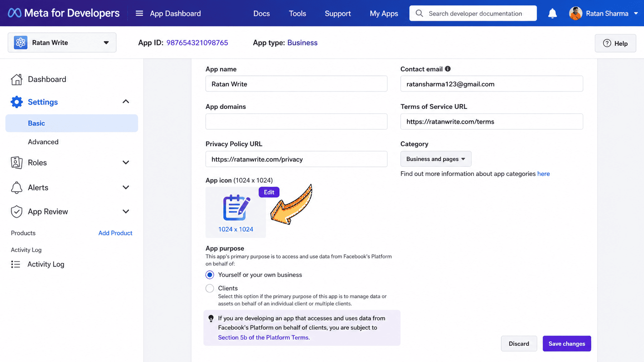644x362 pixels.
Task: Click the Edit button on app icon
Action: click(x=269, y=192)
